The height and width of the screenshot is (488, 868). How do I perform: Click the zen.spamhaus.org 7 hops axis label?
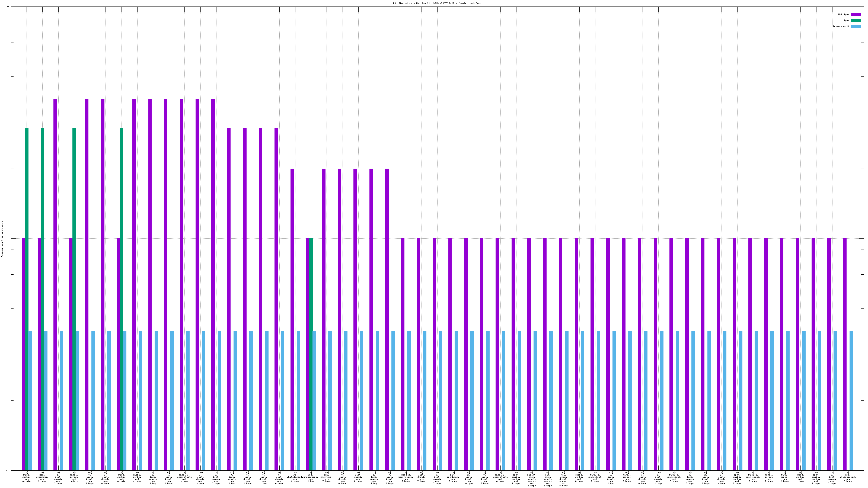tap(327, 477)
